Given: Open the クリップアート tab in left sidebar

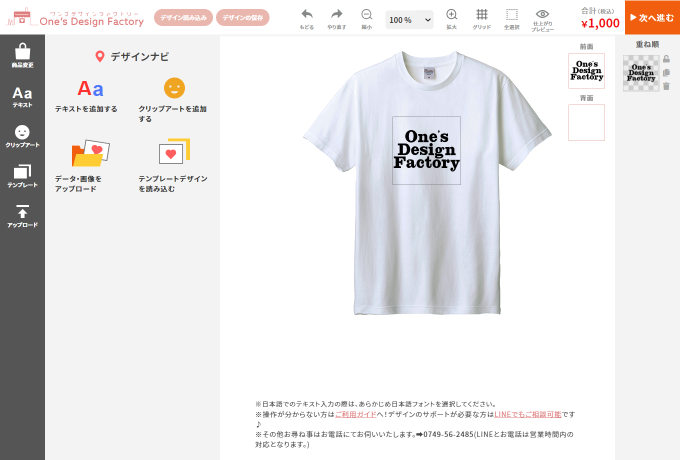Looking at the screenshot, I should 22,136.
